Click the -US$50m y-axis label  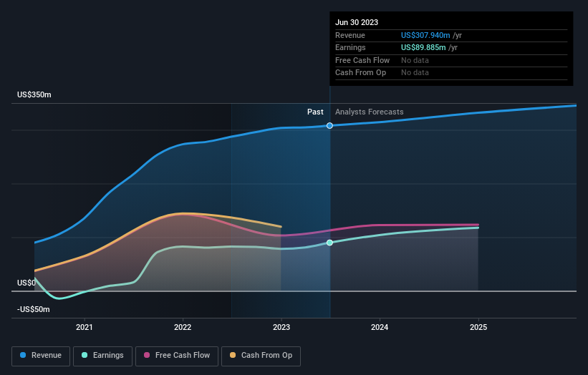[34, 309]
